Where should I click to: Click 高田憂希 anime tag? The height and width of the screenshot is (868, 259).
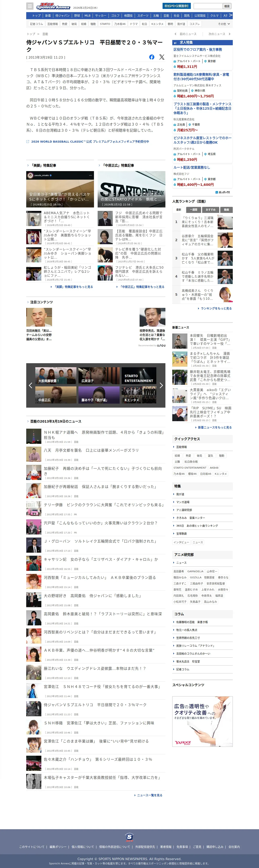[x=179, y=571]
